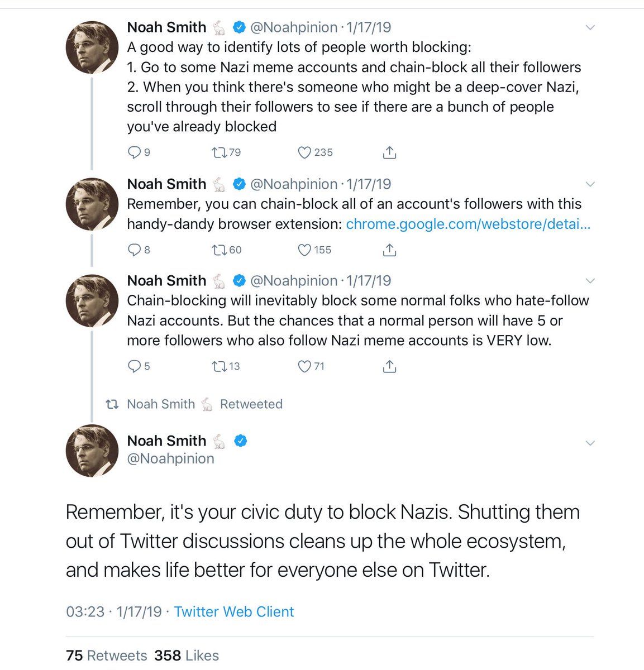644x670 pixels.
Task: Reply to the browser extension tweet
Action: 135,250
